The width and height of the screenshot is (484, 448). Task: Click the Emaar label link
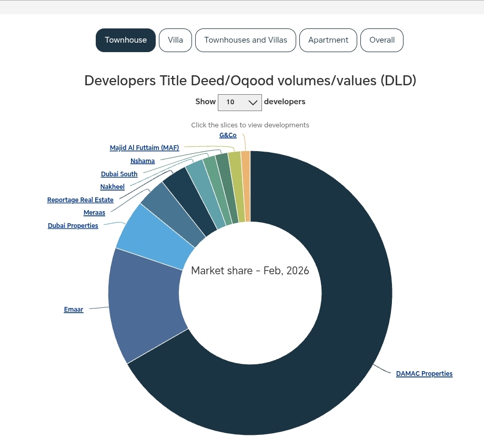click(x=74, y=310)
